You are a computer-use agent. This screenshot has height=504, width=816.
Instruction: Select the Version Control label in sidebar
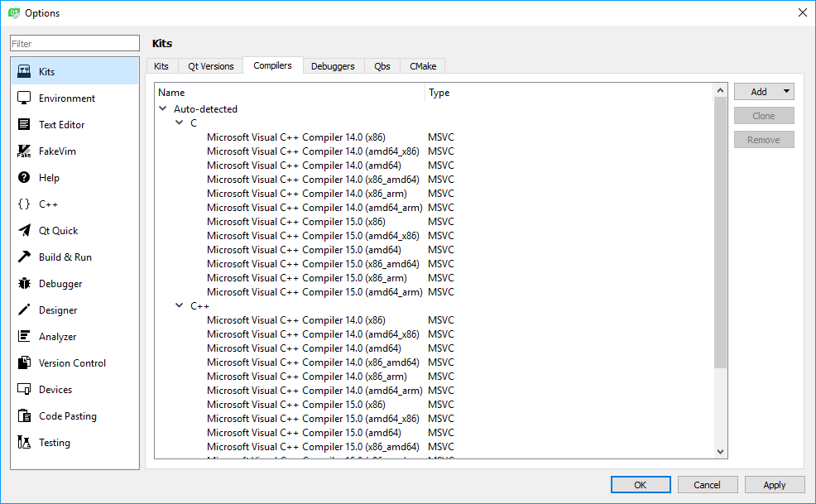point(72,363)
